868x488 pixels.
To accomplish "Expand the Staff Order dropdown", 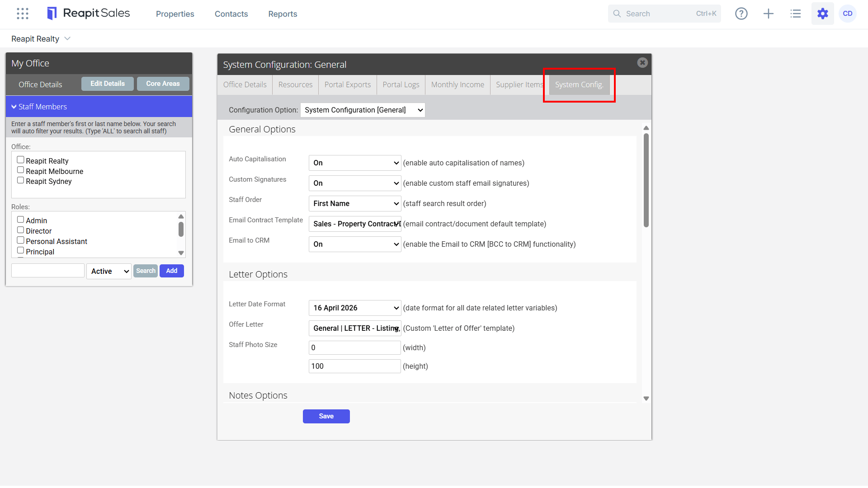I will click(x=355, y=203).
